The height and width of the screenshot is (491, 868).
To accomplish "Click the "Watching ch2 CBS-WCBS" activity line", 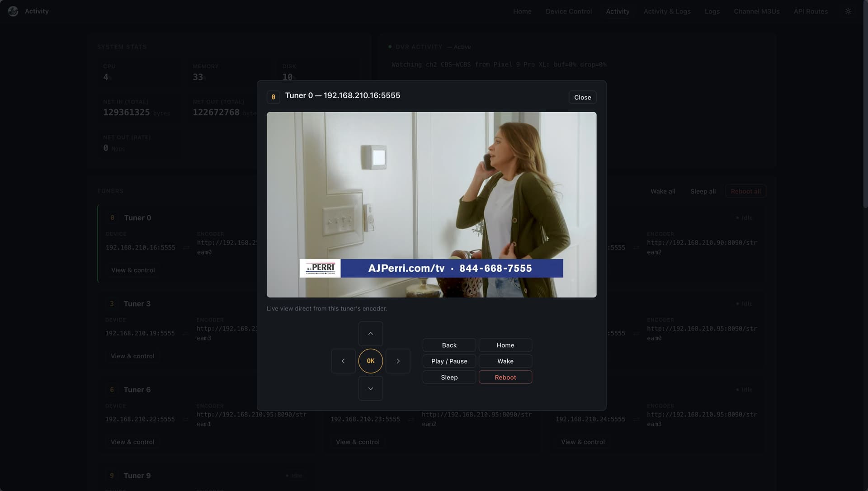I will 499,65.
